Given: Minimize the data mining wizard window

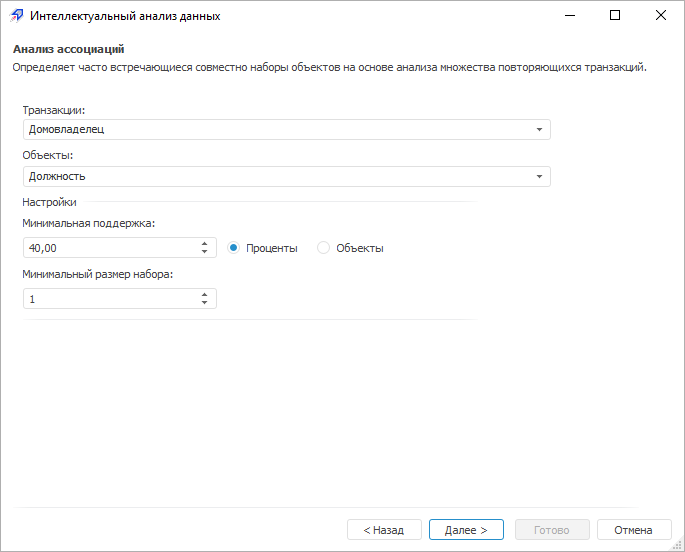Looking at the screenshot, I should [569, 16].
